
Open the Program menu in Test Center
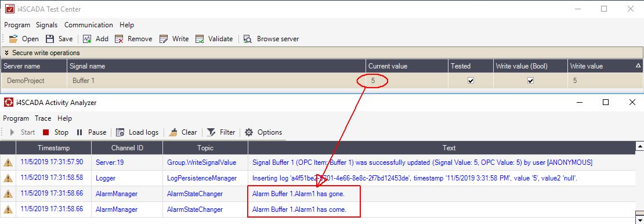tap(17, 24)
